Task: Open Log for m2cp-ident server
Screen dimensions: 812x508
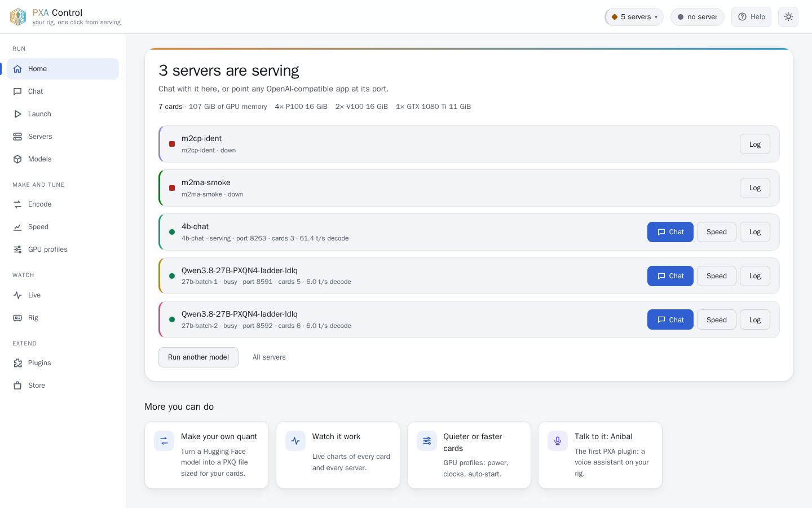Action: pos(755,144)
